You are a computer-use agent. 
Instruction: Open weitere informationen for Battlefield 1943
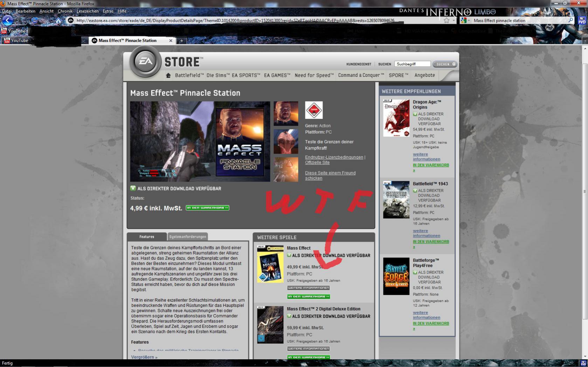point(426,233)
